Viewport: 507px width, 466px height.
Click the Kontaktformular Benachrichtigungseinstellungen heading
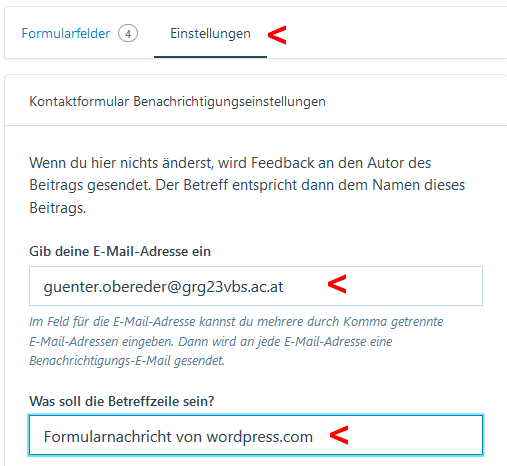[177, 101]
